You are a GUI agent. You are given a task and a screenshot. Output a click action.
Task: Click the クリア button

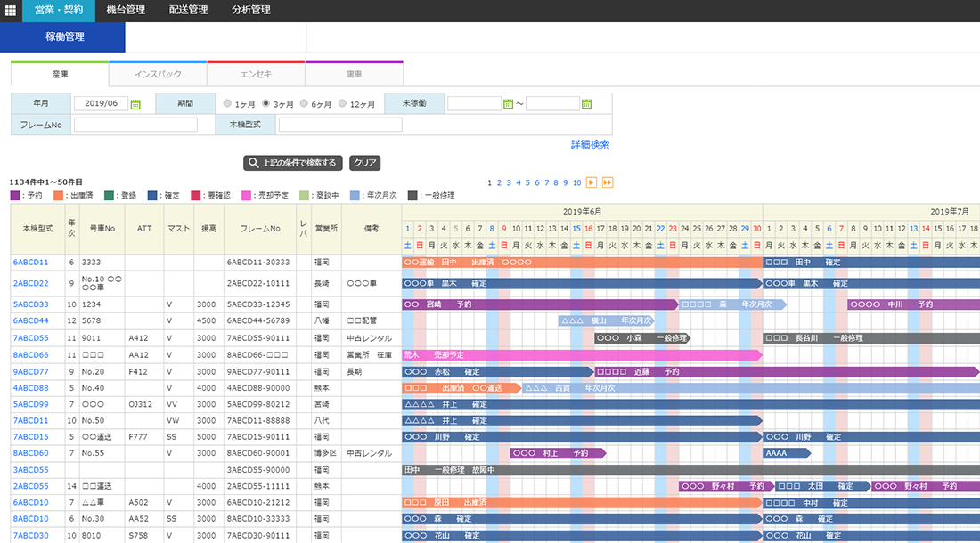point(365,163)
